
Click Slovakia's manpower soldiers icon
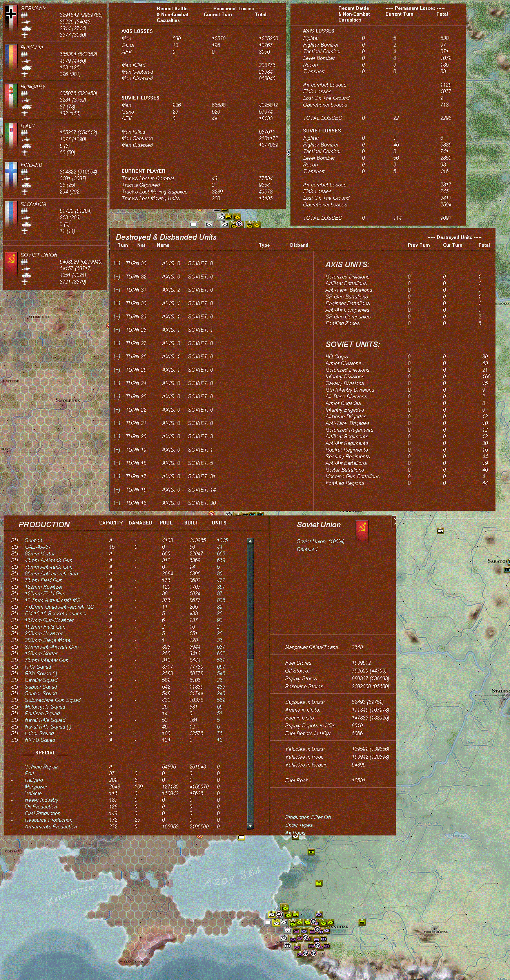pos(24,211)
